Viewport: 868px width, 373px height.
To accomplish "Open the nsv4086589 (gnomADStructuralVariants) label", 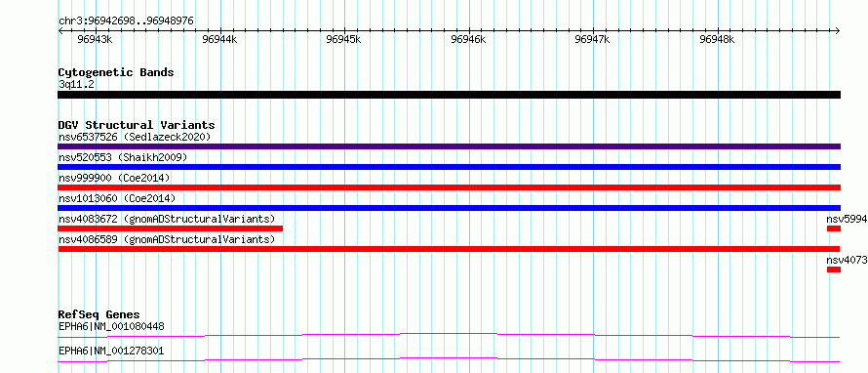I will point(167,239).
